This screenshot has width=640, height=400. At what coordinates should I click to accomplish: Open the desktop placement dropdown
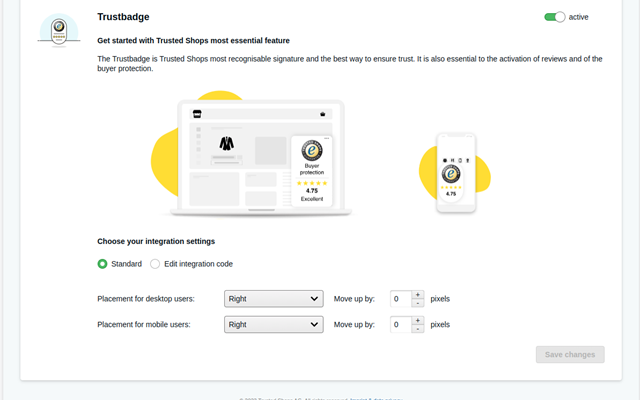(x=273, y=299)
